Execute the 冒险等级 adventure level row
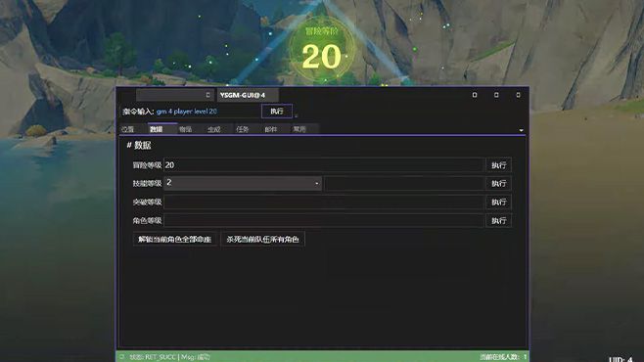 pos(498,165)
